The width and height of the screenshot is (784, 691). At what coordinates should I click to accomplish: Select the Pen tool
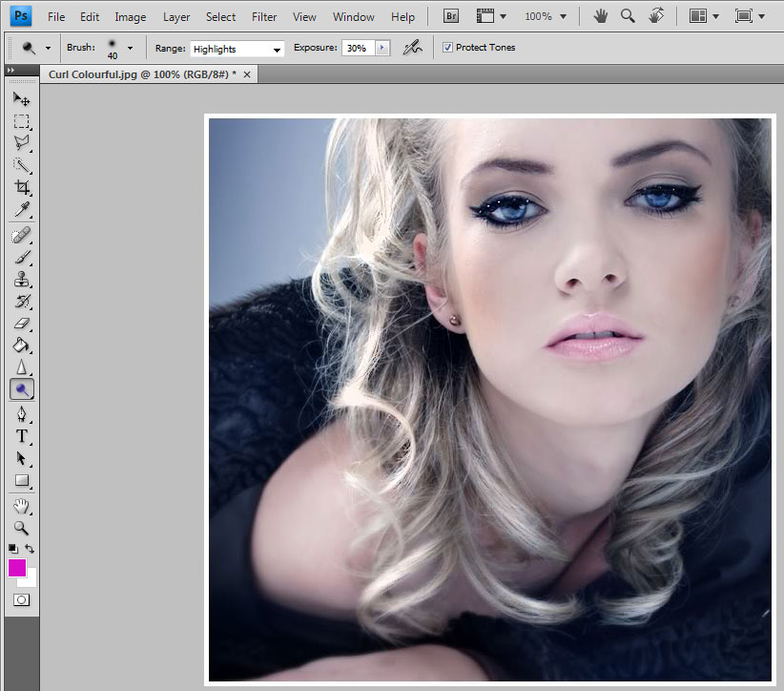[x=22, y=414]
